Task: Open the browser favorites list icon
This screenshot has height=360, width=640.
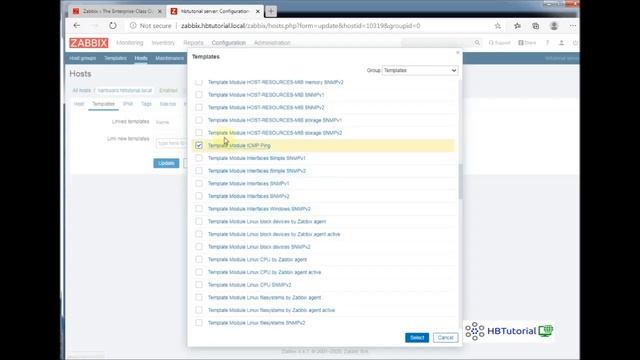Action: (517, 26)
